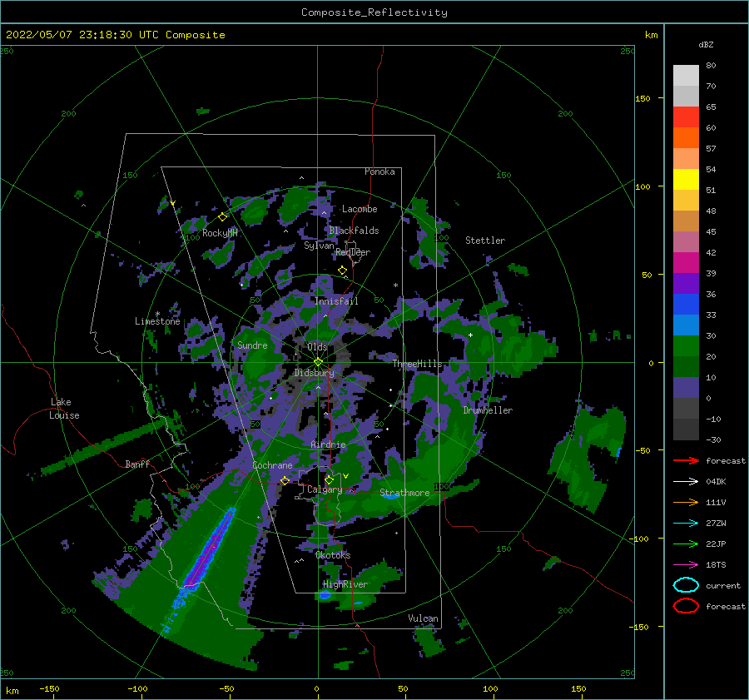Screen dimensions: 749x700
Task: Click the magenta 18TS arrow icon
Action: click(x=686, y=565)
